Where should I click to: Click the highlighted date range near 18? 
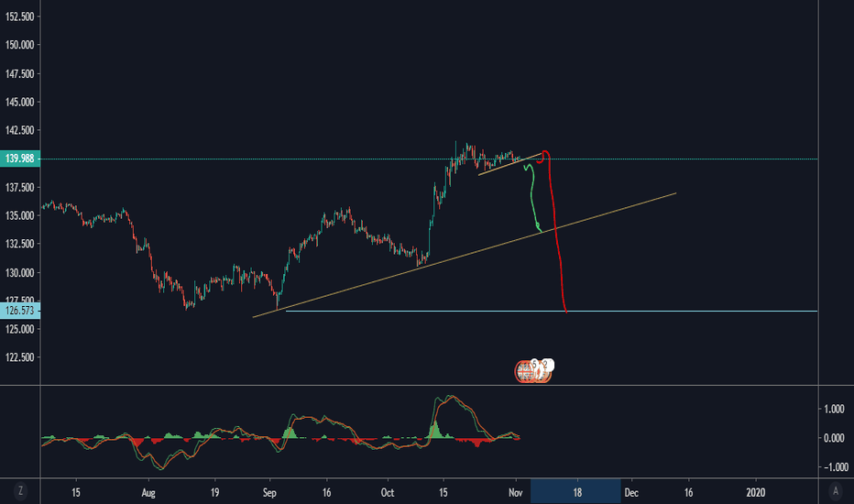[575, 491]
